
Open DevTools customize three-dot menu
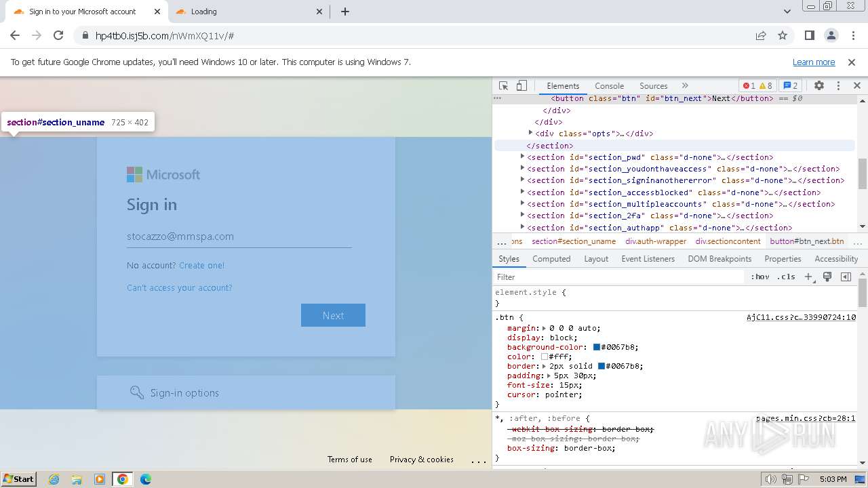tap(838, 85)
